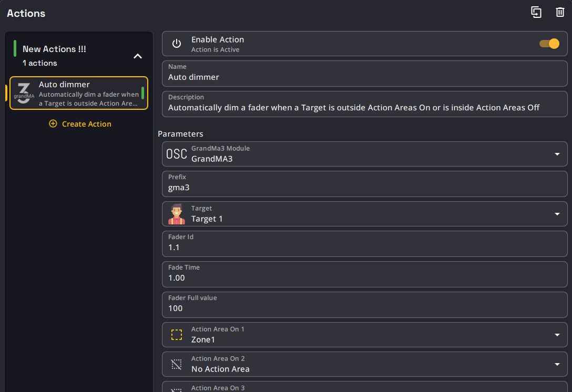Click the OSC module icon
The width and height of the screenshot is (572, 392).
177,154
